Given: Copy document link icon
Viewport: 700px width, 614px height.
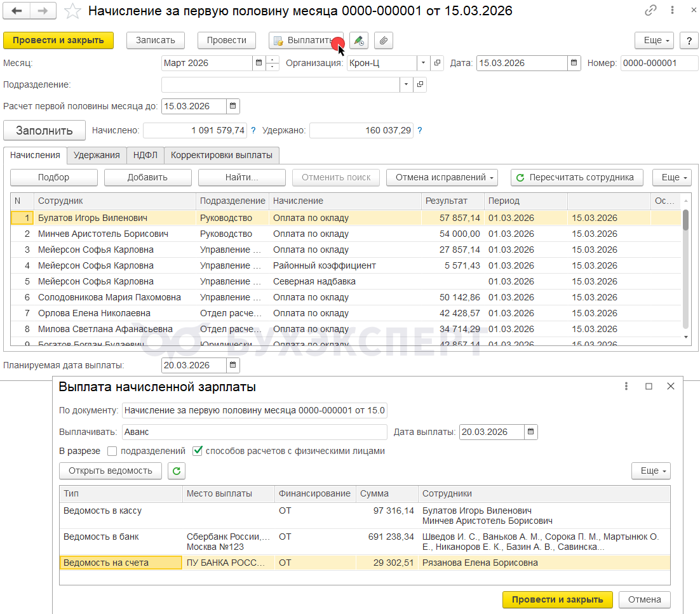Looking at the screenshot, I should 650,11.
